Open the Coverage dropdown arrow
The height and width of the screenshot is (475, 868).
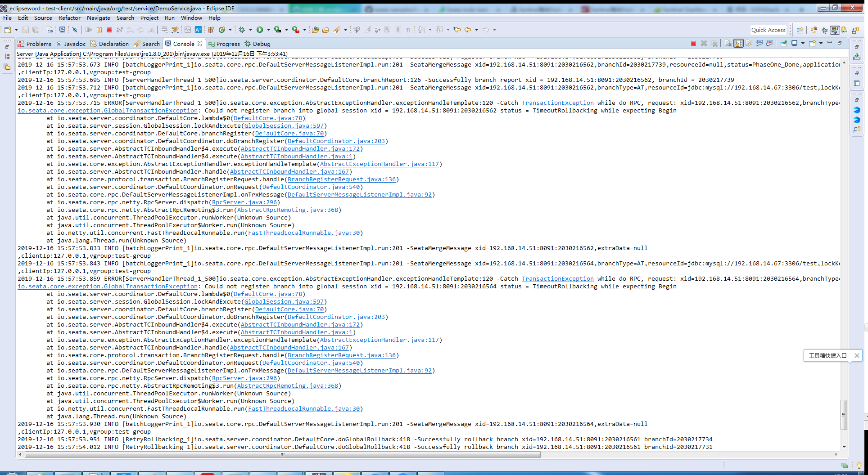[286, 30]
